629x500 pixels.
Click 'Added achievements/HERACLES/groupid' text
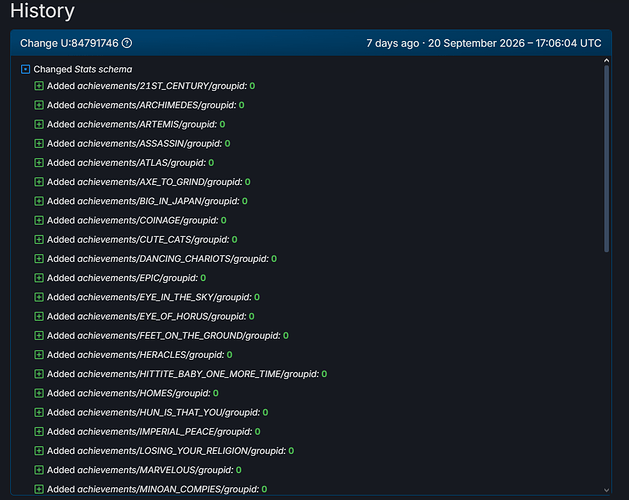point(136,355)
